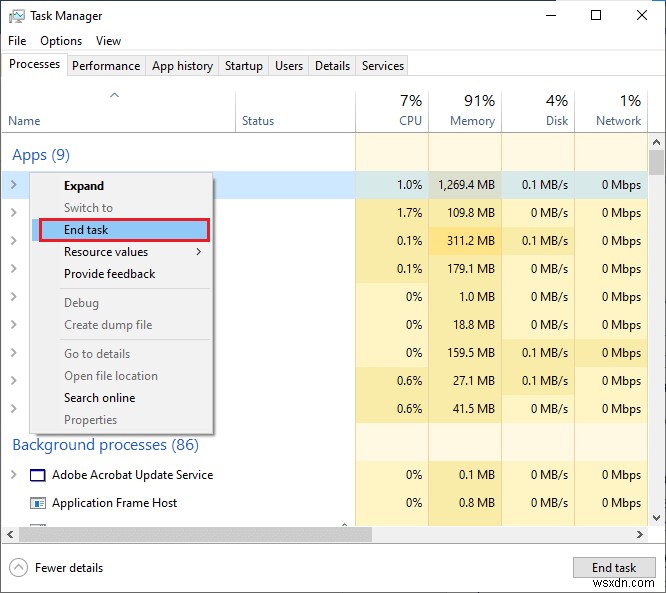Click the Adobe Acrobat Update Service icon
The height and width of the screenshot is (593, 666).
point(38,475)
